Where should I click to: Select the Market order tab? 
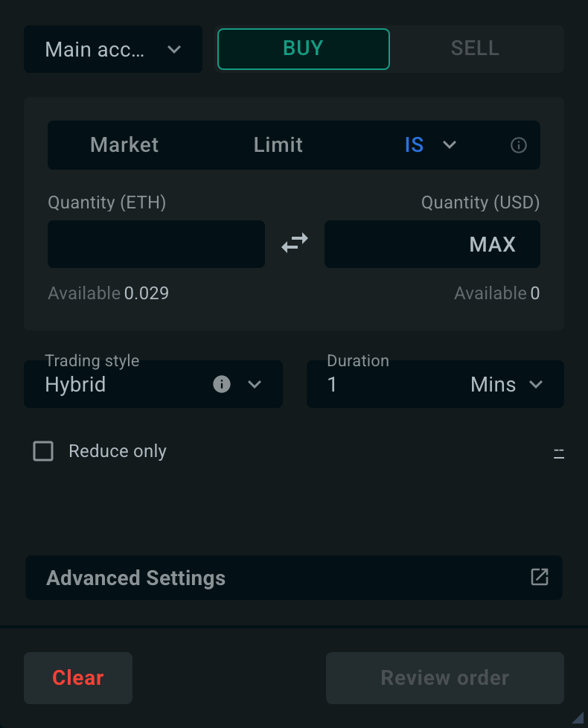pyautogui.click(x=124, y=145)
